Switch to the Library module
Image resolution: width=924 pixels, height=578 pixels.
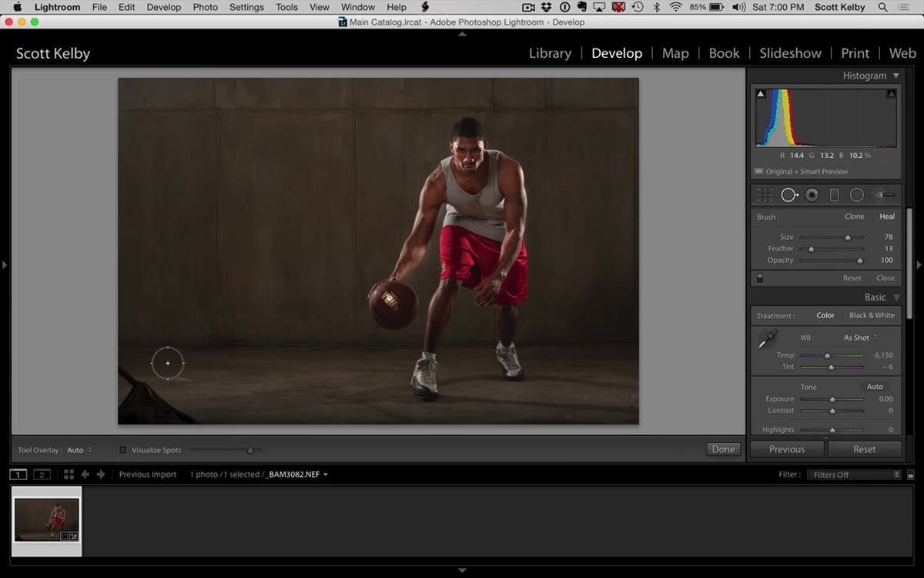[x=550, y=53]
